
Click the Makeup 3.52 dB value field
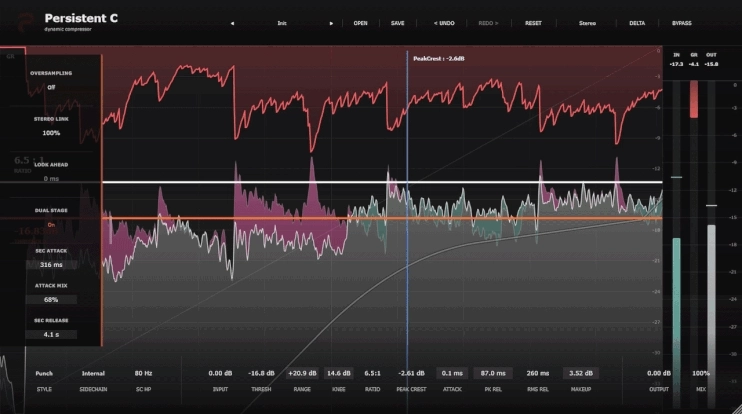[581, 373]
